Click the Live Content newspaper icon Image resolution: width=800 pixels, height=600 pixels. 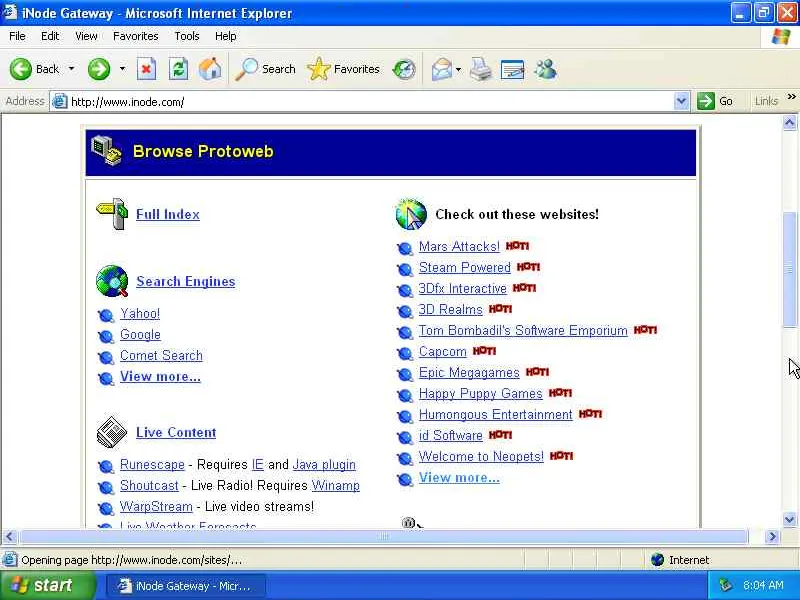(x=112, y=432)
